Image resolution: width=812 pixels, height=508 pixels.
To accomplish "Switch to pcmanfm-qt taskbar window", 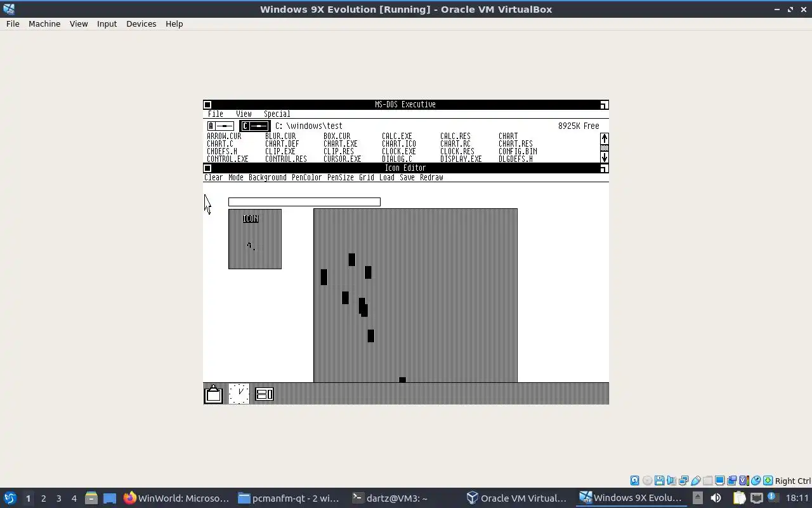I will pyautogui.click(x=289, y=498).
